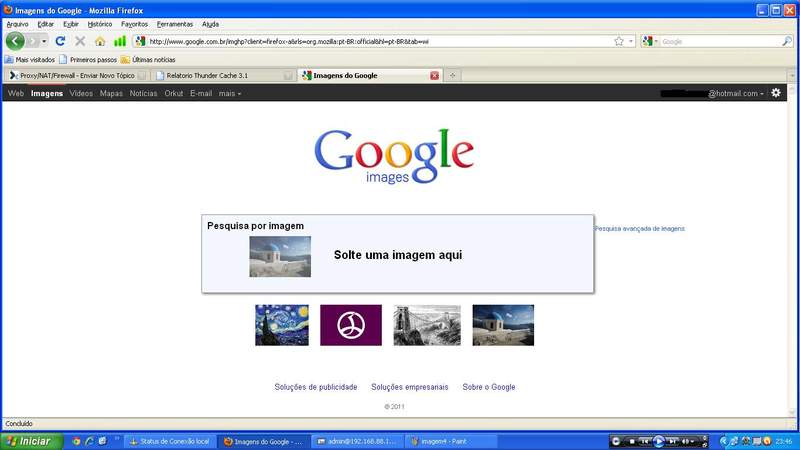Close the Relatorio Thunder Cache tab
Viewport: 800px width, 450px height.
pos(288,76)
